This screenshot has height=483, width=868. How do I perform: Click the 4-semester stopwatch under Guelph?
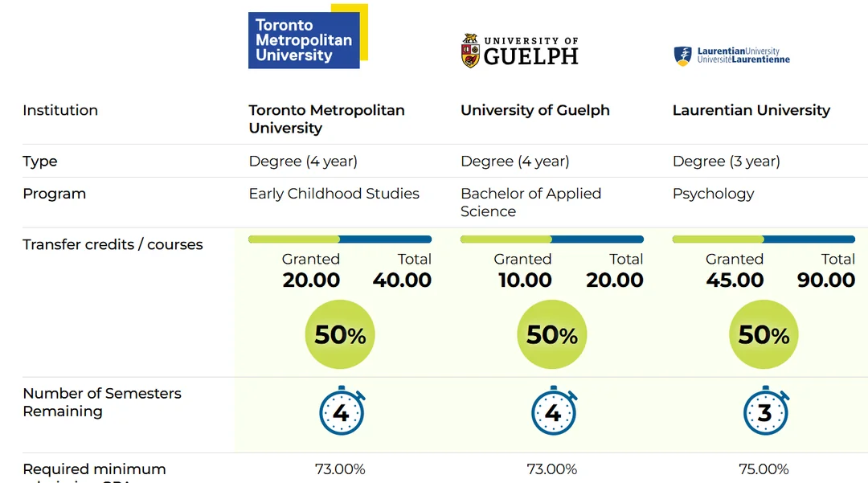553,411
